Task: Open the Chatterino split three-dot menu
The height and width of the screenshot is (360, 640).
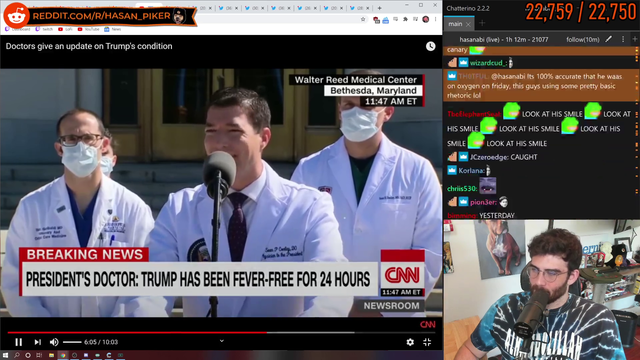Action: [x=623, y=39]
